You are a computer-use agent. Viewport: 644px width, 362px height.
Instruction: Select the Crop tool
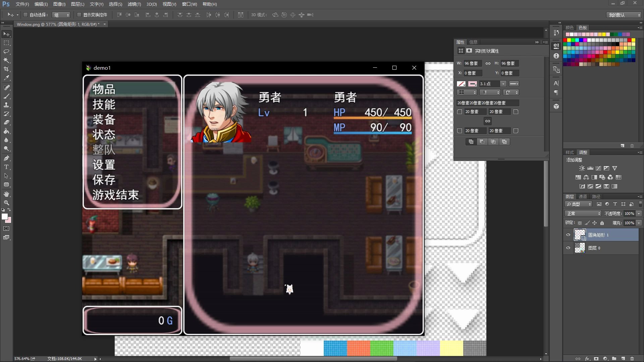(6, 69)
